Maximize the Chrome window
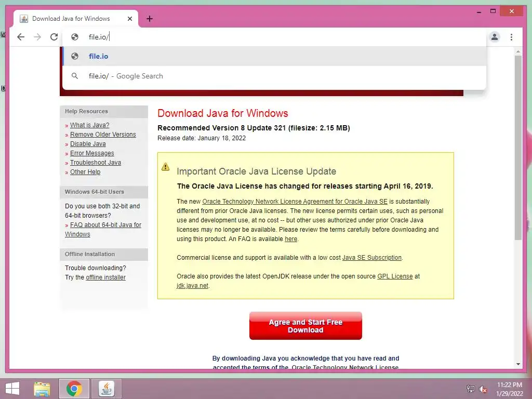Image resolution: width=532 pixels, height=399 pixels. point(493,11)
